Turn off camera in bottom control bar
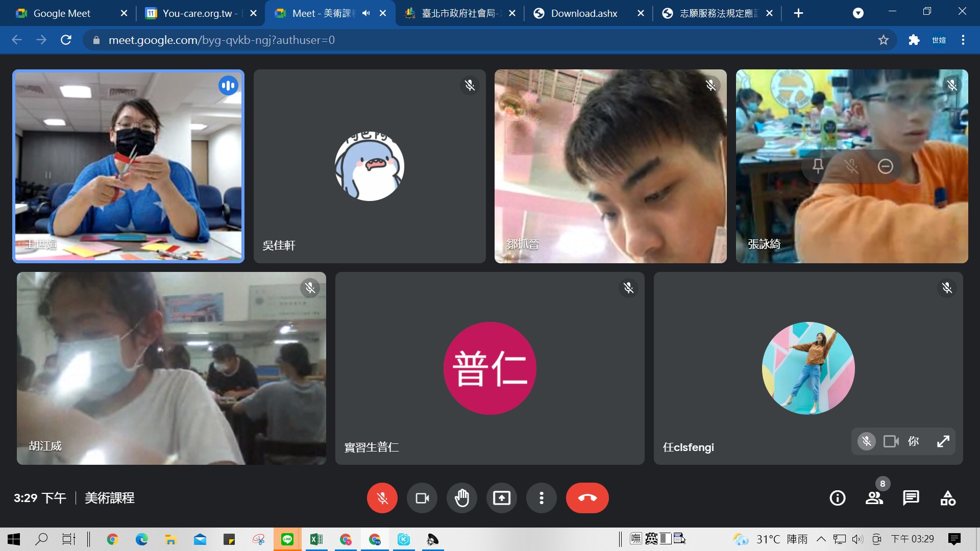The image size is (980, 551). coord(422,498)
